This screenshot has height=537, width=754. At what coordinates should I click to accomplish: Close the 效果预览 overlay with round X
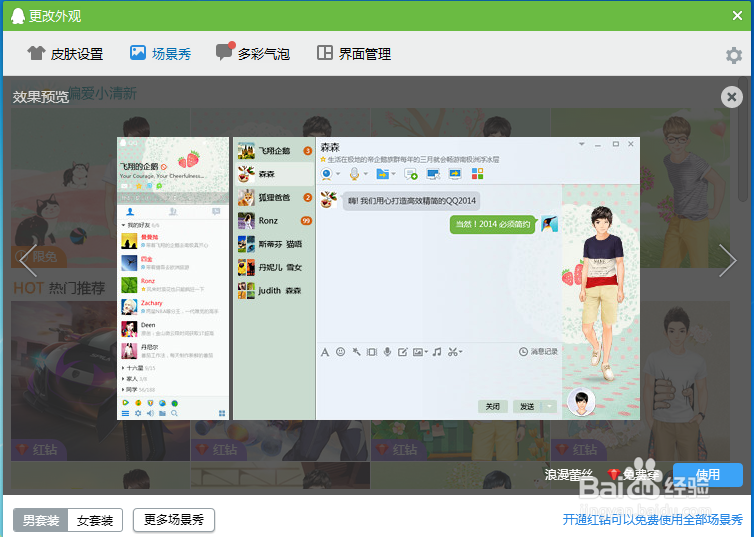pos(731,97)
